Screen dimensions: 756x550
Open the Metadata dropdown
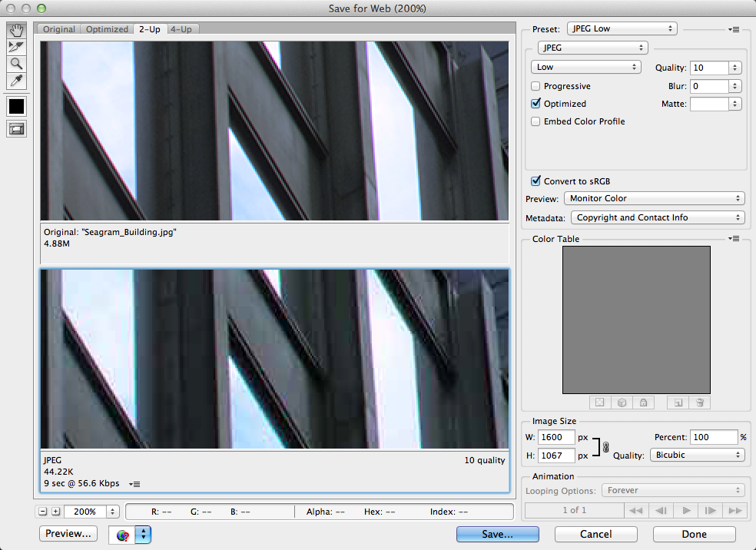tap(657, 217)
